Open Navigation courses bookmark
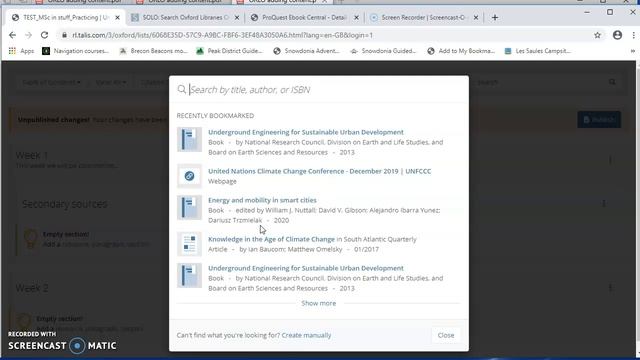 [x=76, y=51]
